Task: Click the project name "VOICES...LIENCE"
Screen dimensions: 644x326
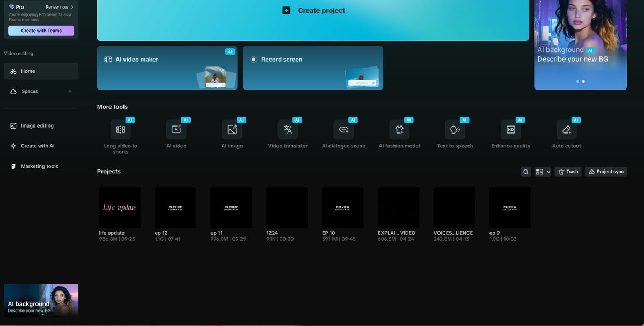Action: (x=453, y=233)
